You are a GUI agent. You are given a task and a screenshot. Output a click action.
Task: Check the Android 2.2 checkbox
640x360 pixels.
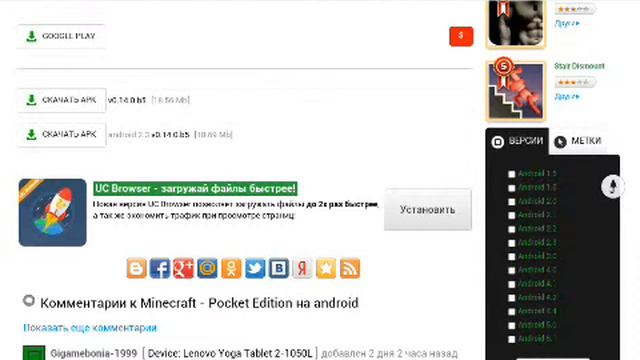(x=511, y=229)
